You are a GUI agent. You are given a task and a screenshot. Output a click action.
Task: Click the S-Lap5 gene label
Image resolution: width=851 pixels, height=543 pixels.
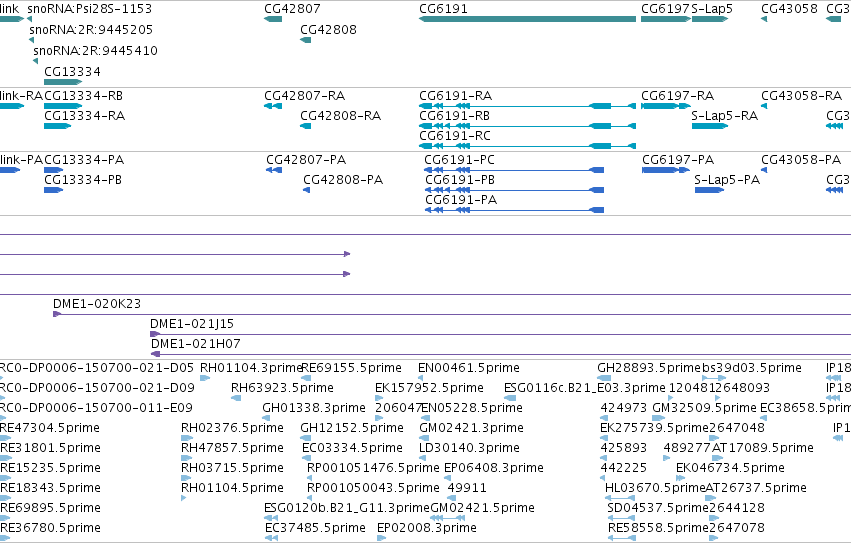pos(712,9)
